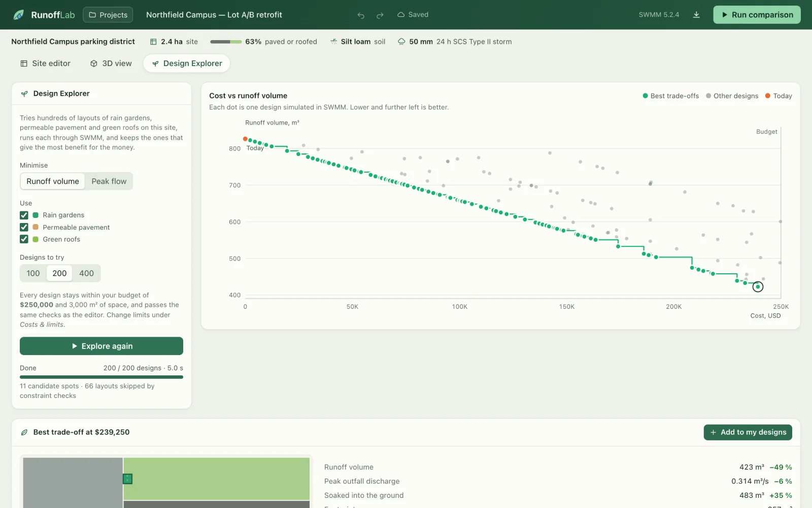The image size is (812, 508).
Task: Undo the last change
Action: 361,15
